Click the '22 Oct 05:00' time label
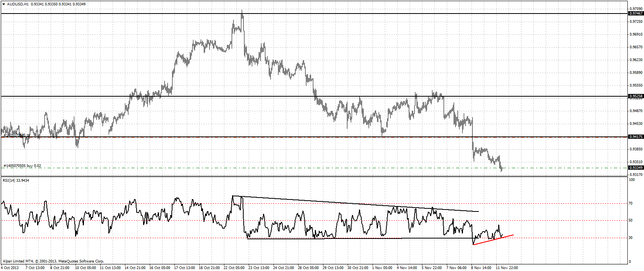Screen dimensions: 644x271 [234, 268]
